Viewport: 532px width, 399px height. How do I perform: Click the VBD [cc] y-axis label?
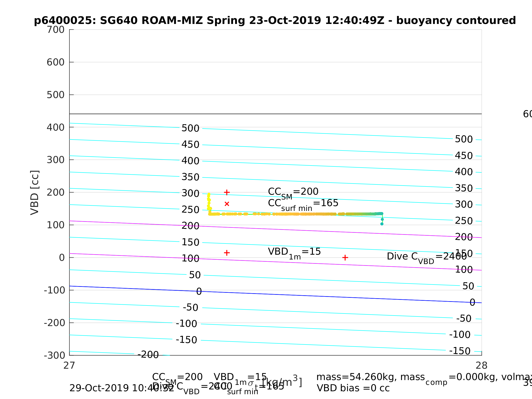[x=35, y=193]
